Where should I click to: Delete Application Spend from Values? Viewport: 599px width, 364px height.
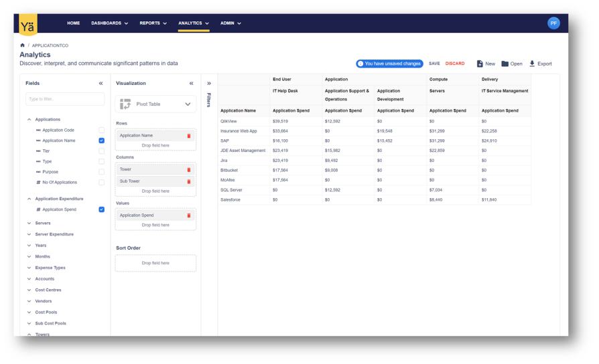point(189,215)
